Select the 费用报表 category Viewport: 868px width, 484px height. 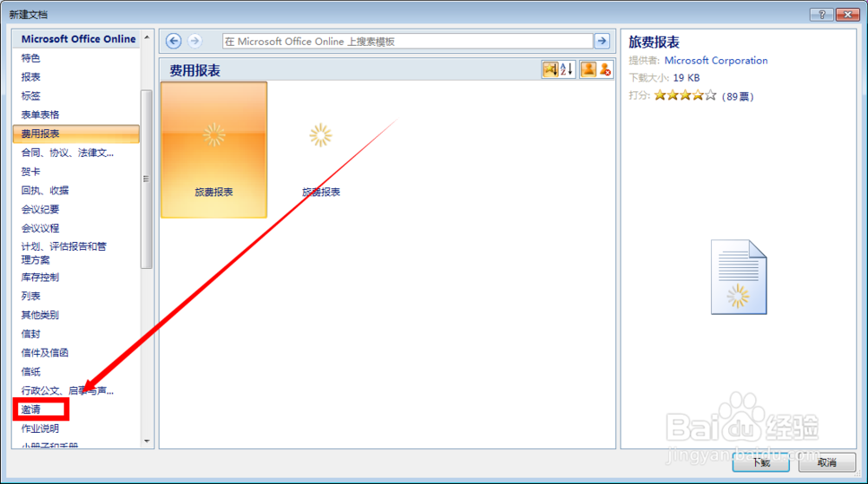tap(76, 134)
